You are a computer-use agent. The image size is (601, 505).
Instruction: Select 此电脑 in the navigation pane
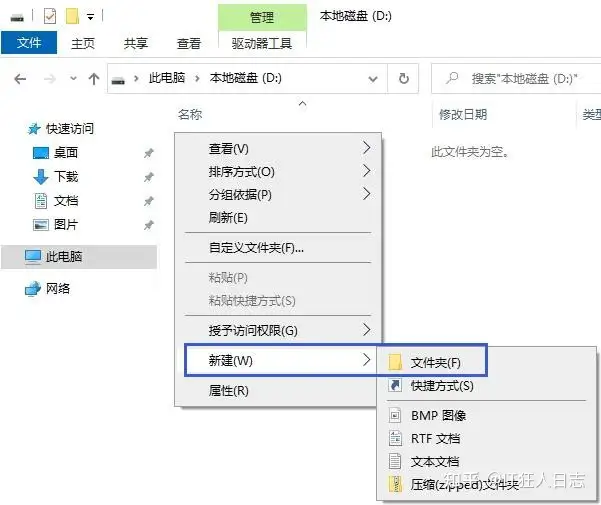79,257
